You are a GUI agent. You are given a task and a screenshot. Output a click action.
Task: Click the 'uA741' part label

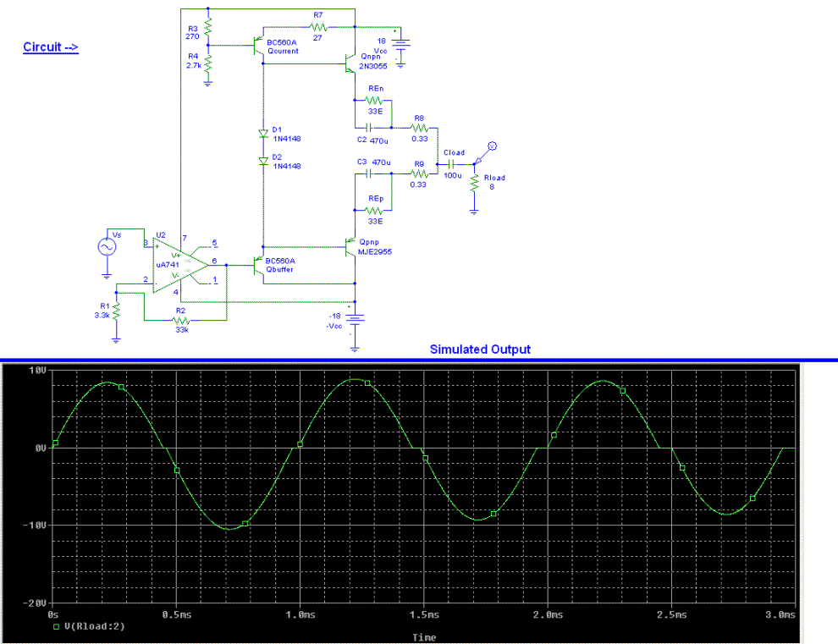pos(168,265)
